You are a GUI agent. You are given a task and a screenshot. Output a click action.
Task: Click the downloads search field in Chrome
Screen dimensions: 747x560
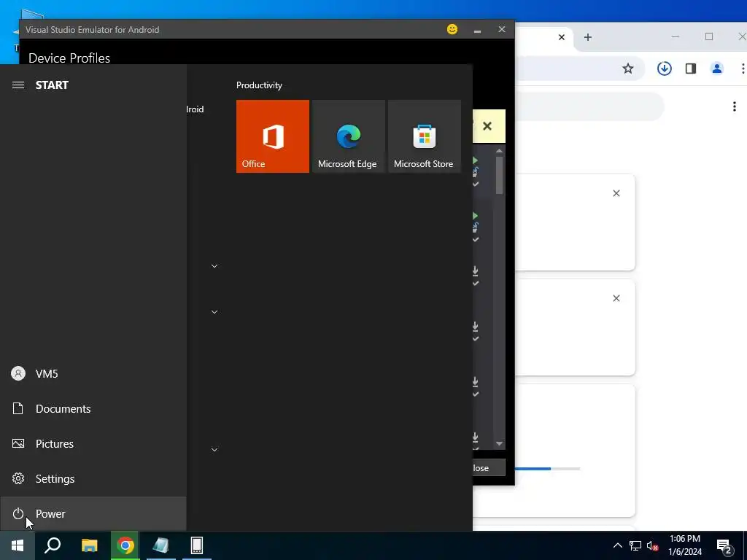click(x=589, y=106)
